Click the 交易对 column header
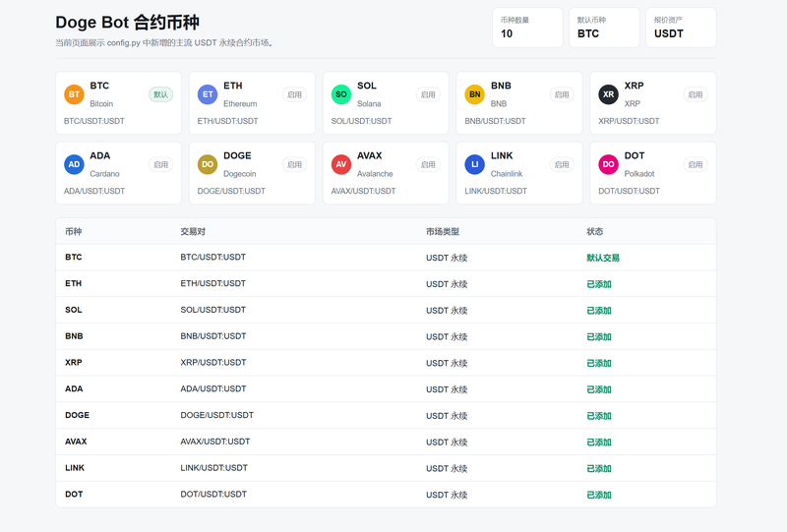This screenshot has height=532, width=787. pyautogui.click(x=193, y=231)
